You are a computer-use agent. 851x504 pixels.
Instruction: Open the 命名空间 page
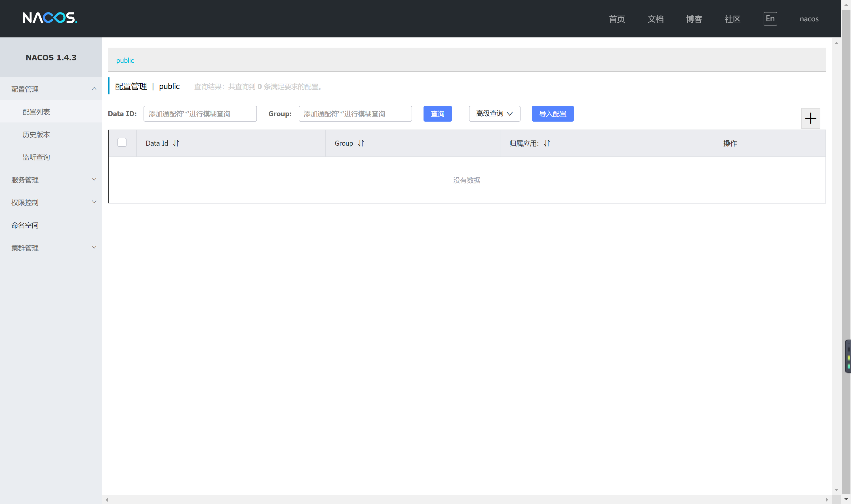25,225
